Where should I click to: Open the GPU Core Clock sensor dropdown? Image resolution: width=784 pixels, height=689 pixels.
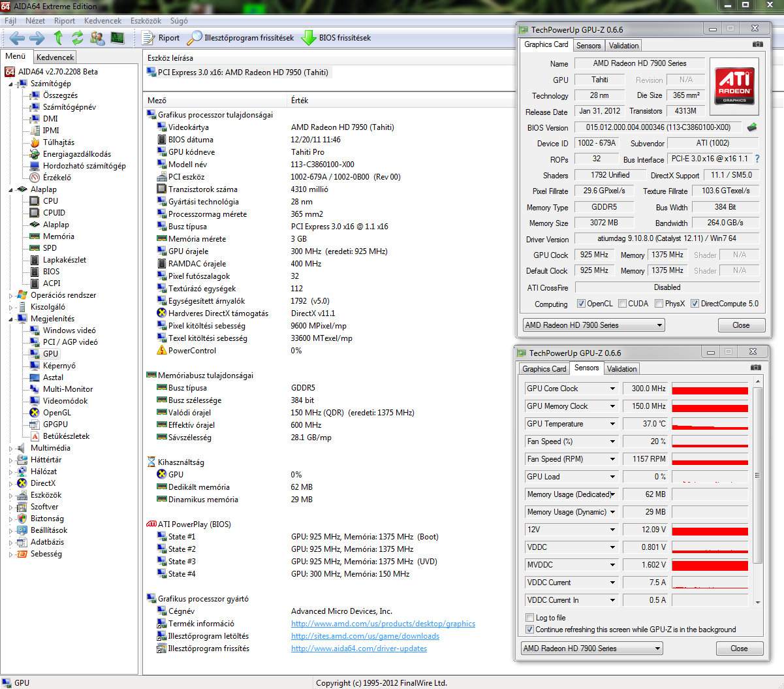click(612, 389)
